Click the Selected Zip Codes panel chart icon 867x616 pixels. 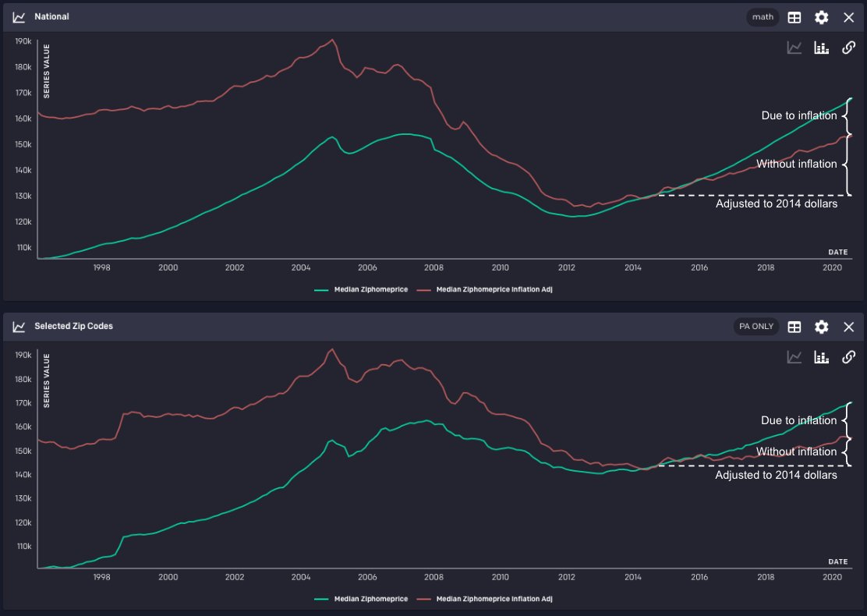(x=19, y=326)
